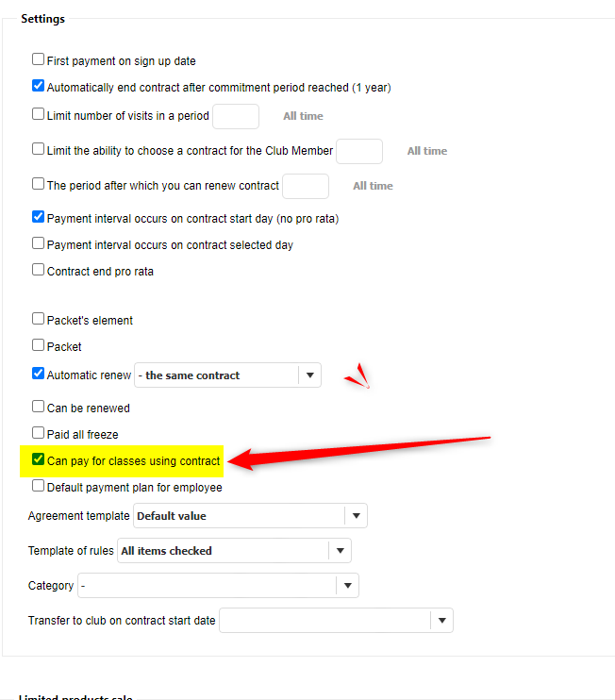Uncheck Automatically end contract after commitment period
Screen dimensions: 615x700
pyautogui.click(x=39, y=86)
